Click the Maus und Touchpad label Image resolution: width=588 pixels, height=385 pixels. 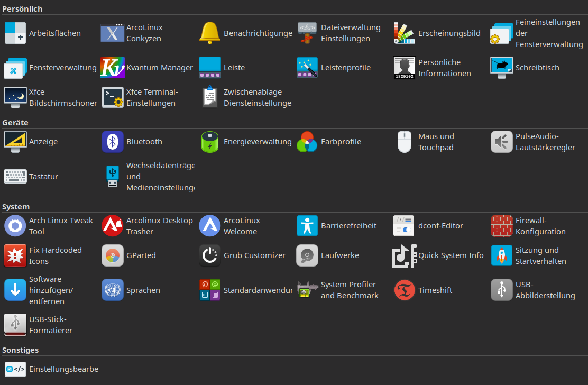tap(436, 142)
